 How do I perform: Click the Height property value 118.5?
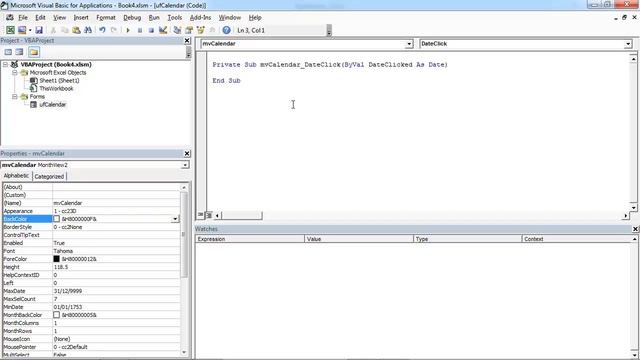pos(116,267)
